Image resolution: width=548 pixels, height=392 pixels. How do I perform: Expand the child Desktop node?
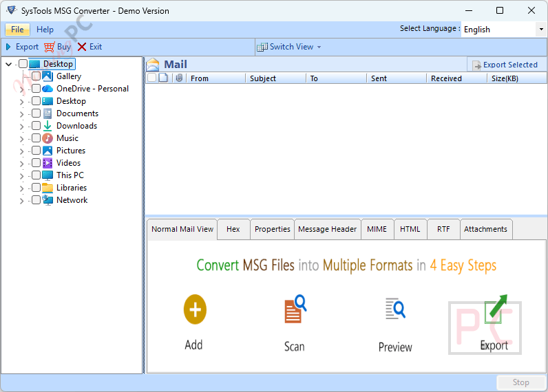click(21, 102)
